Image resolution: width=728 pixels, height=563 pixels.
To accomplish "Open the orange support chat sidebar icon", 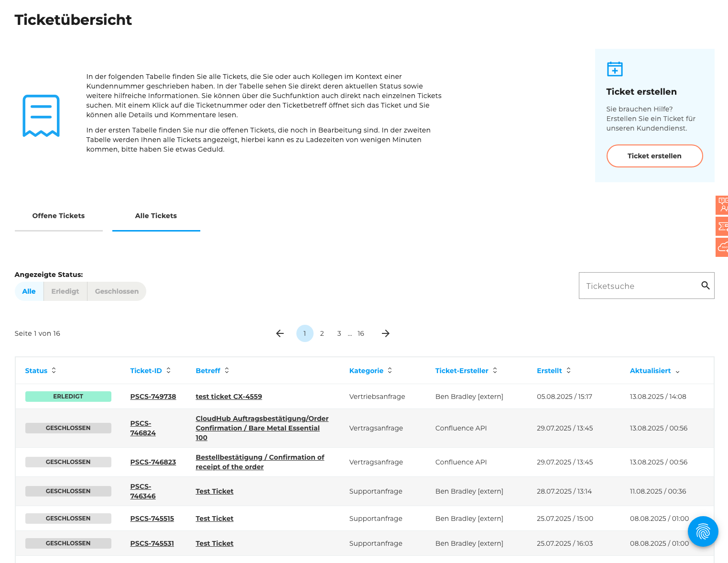I will tap(722, 205).
